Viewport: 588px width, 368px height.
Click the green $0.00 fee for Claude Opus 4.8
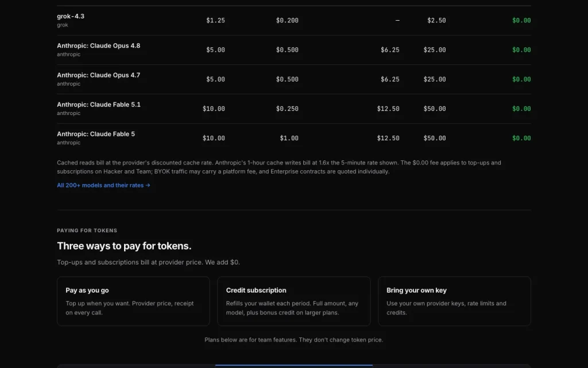click(x=521, y=49)
